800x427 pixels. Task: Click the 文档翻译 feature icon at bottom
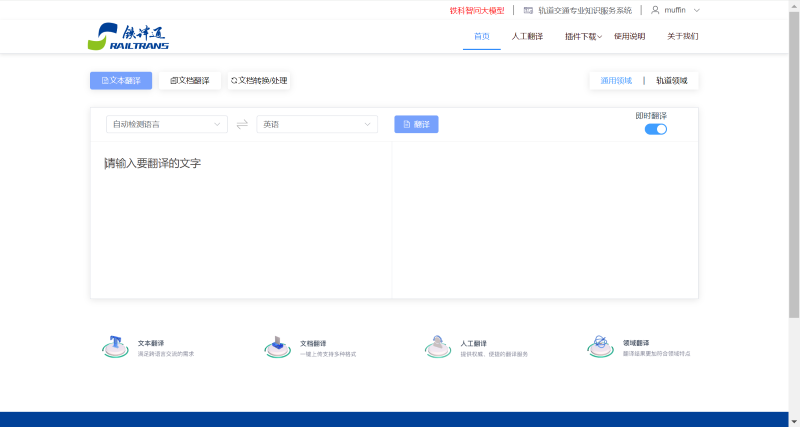coord(278,347)
